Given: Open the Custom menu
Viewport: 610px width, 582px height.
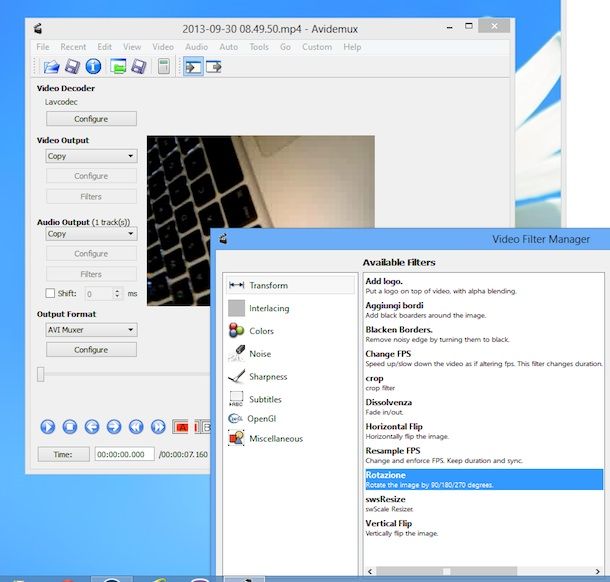Looking at the screenshot, I should (317, 47).
